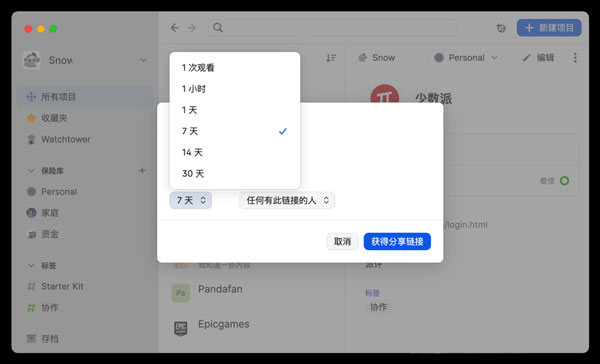Set expiration to 30 天
Viewport: 600px width, 364px height.
235,174
